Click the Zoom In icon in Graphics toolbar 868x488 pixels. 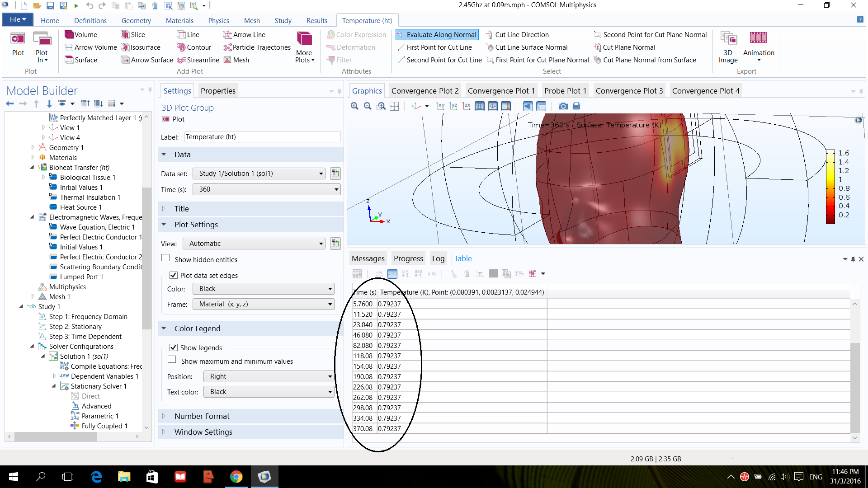pos(354,106)
